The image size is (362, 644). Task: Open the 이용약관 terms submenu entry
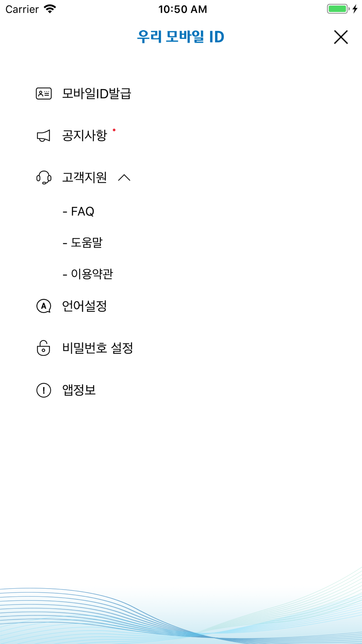[x=88, y=274]
